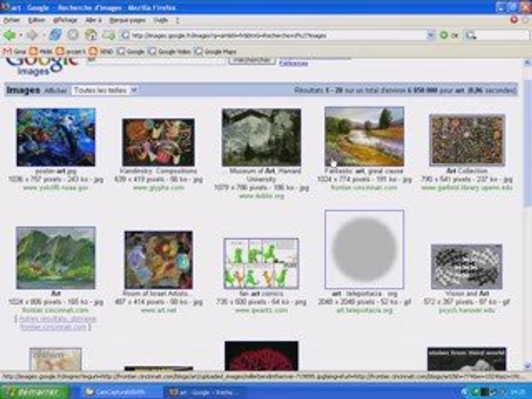The image size is (532, 399).
Task: Open the Affichage menu
Action: [x=65, y=21]
